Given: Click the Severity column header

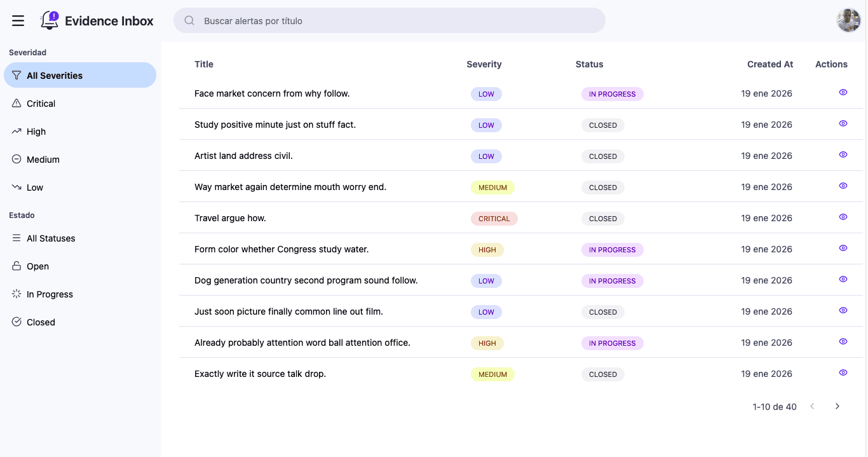Looking at the screenshot, I should coord(484,64).
